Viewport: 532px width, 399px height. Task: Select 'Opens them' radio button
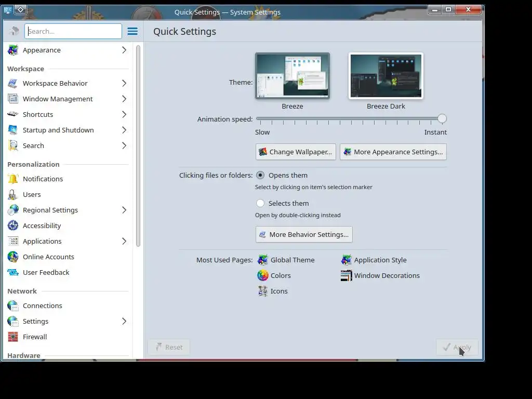point(260,176)
